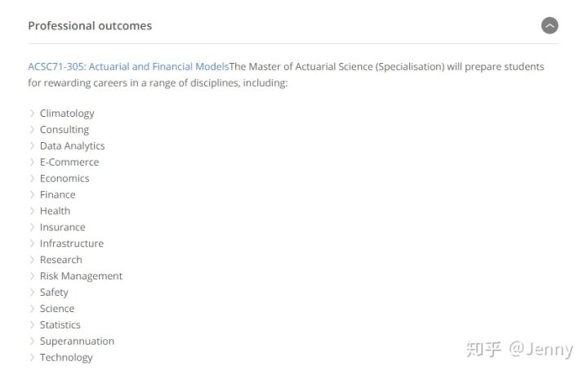Screen dimensions: 588x375
Task: Select the Risk Management list item
Action: 81,276
